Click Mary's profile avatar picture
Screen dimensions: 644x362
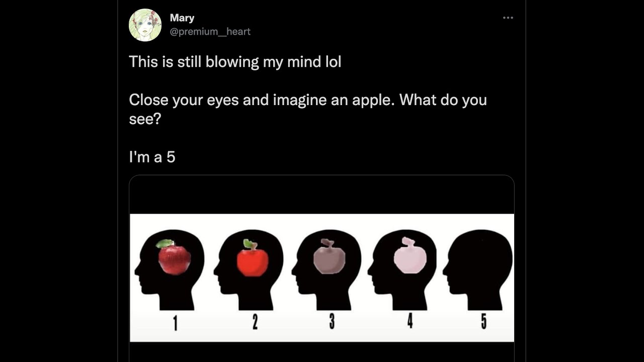tap(145, 25)
